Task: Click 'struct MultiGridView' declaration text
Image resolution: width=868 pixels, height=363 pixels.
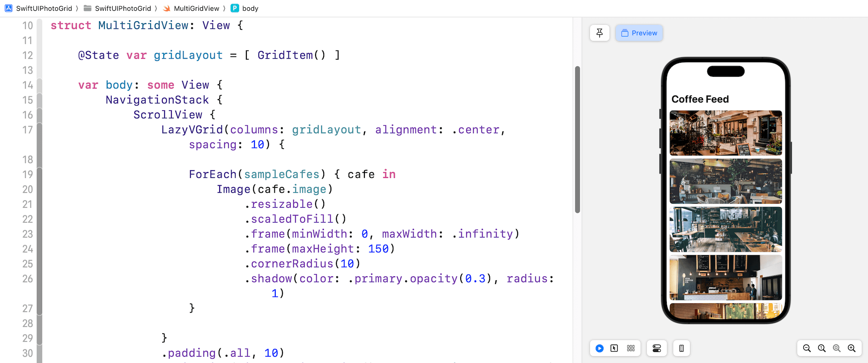Action: click(119, 25)
